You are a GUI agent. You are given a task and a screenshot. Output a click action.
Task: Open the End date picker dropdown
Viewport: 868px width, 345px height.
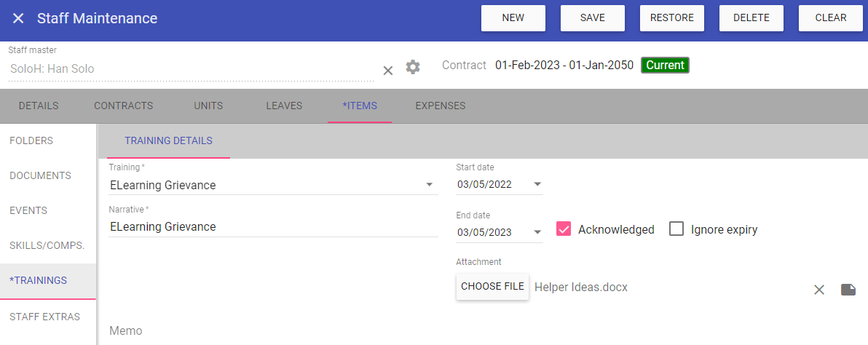pyautogui.click(x=537, y=231)
